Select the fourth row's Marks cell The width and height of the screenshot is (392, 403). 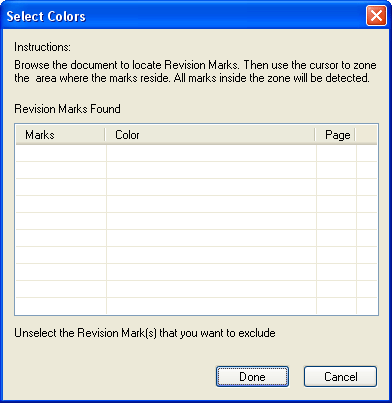61,204
